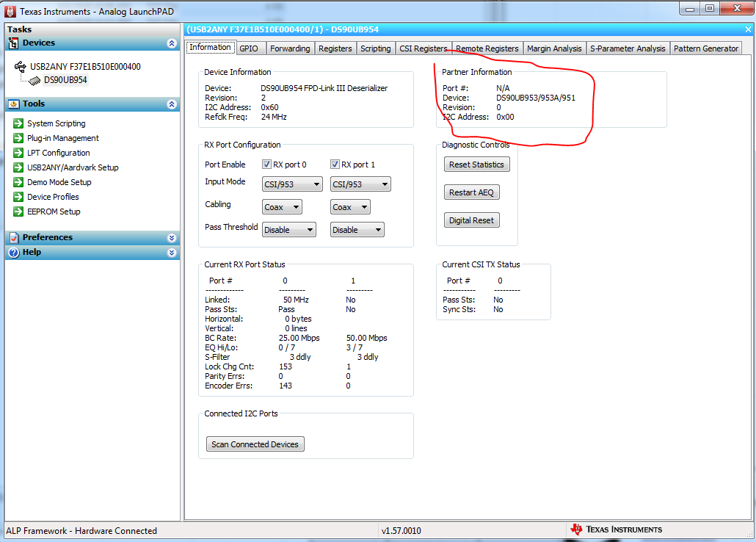The image size is (756, 542).
Task: Select USB2ANY F37E1B510E000400 tree node
Action: pos(85,67)
